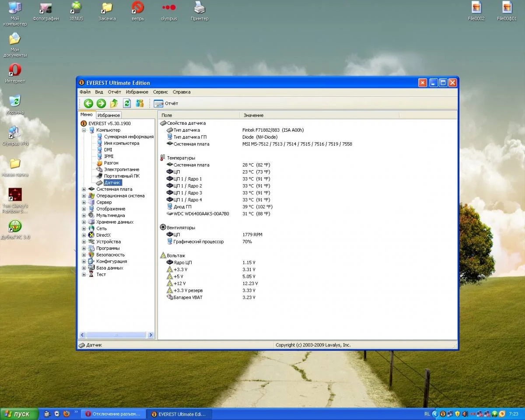Click the right scroll arrow in the tree panel

click(x=150, y=335)
